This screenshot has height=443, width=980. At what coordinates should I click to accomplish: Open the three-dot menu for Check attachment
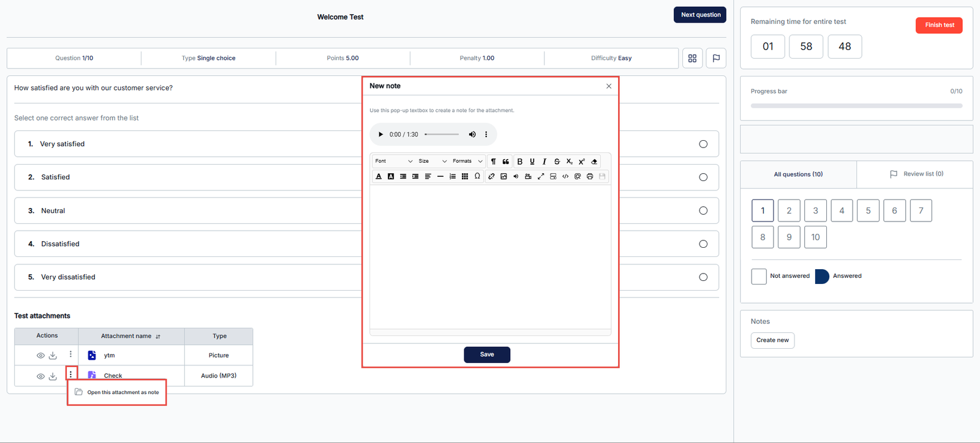[70, 374]
